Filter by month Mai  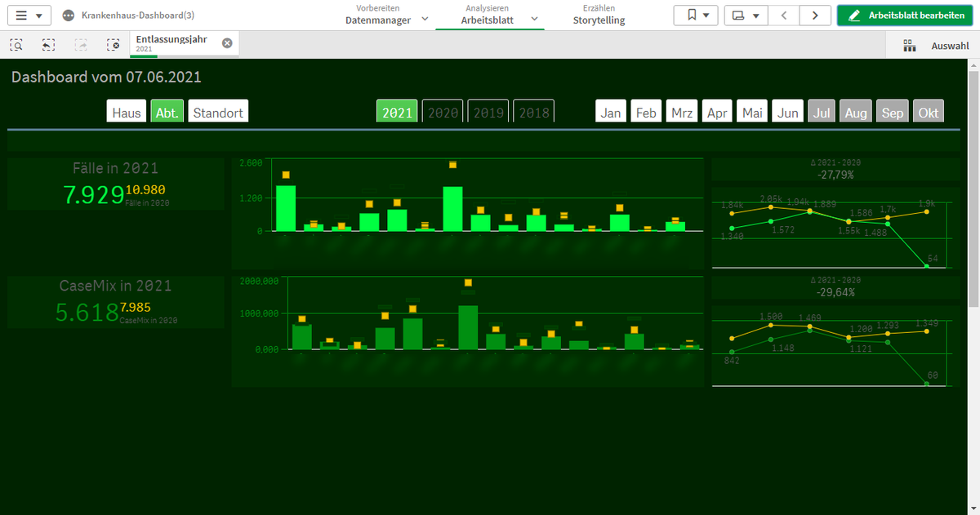coord(752,113)
